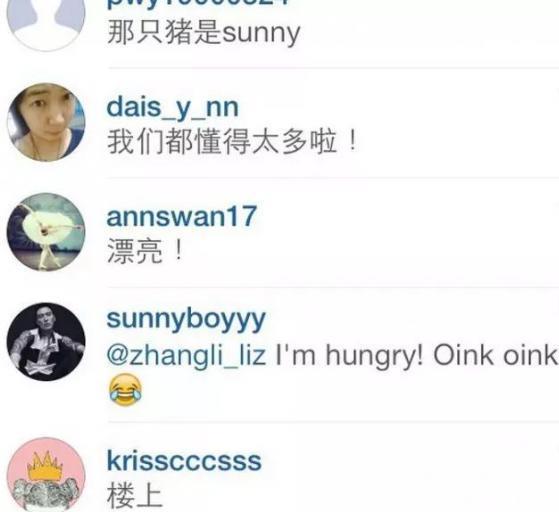This screenshot has width=559, height=512.
Task: Open the dais_y_nn username link
Action: coord(173,108)
